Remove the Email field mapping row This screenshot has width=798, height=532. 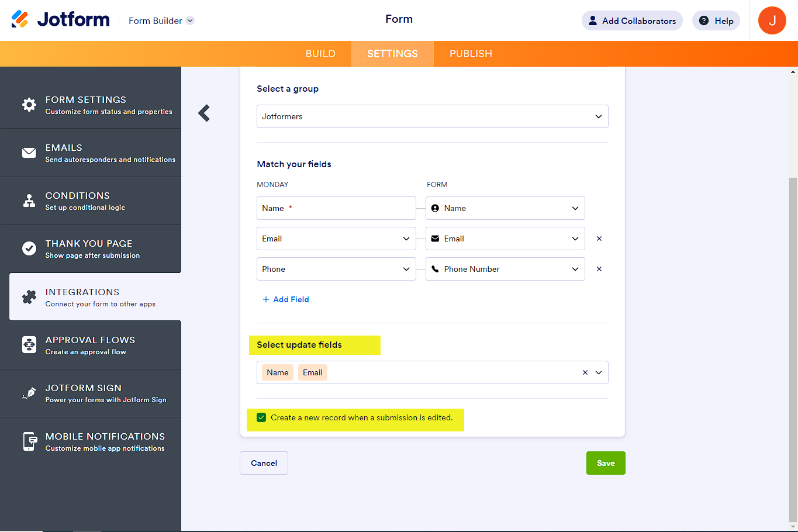599,239
